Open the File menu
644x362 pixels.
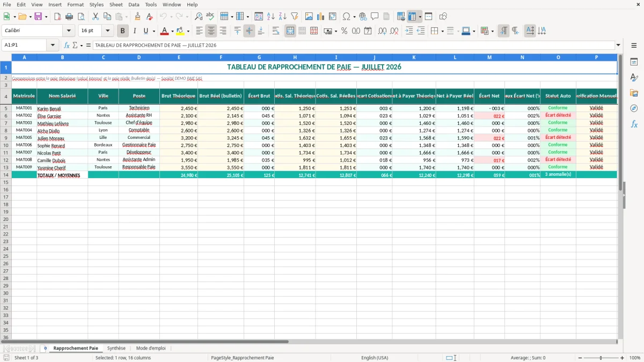click(x=7, y=4)
